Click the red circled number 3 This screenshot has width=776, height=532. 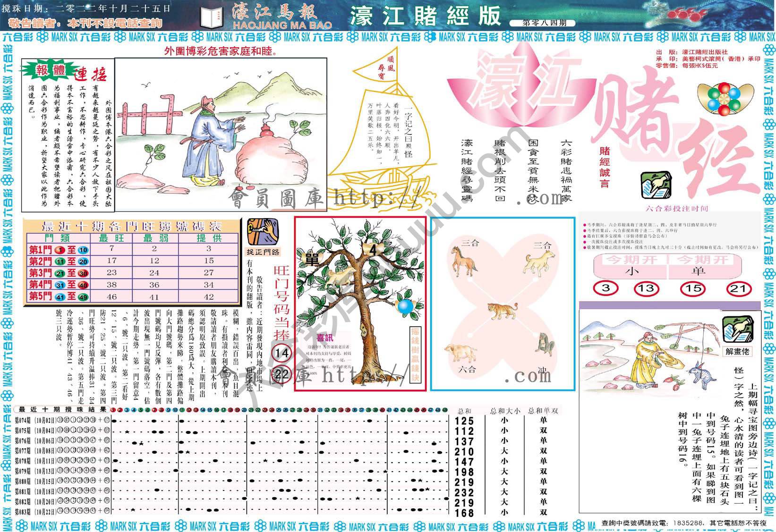[x=606, y=288]
